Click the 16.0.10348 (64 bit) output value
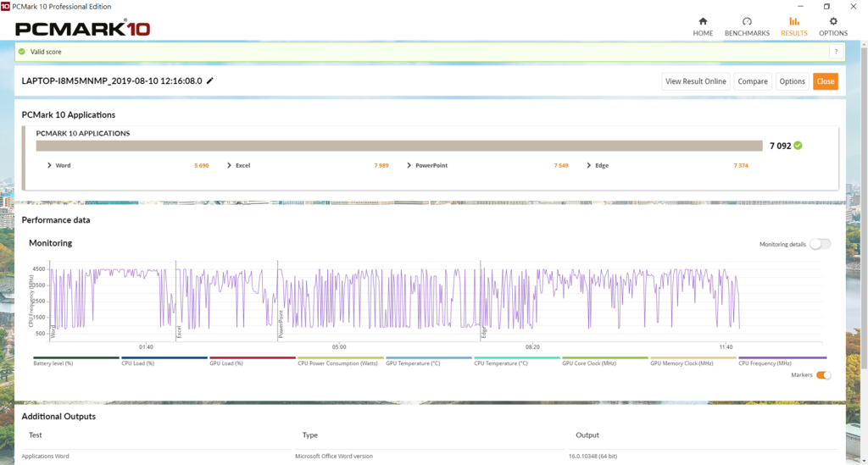 pyautogui.click(x=593, y=457)
